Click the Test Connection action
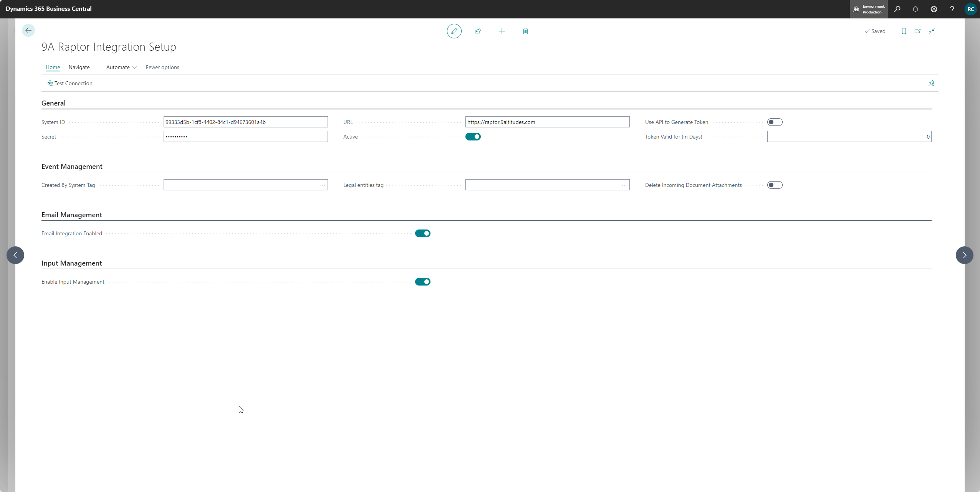The width and height of the screenshot is (980, 492). (x=70, y=83)
